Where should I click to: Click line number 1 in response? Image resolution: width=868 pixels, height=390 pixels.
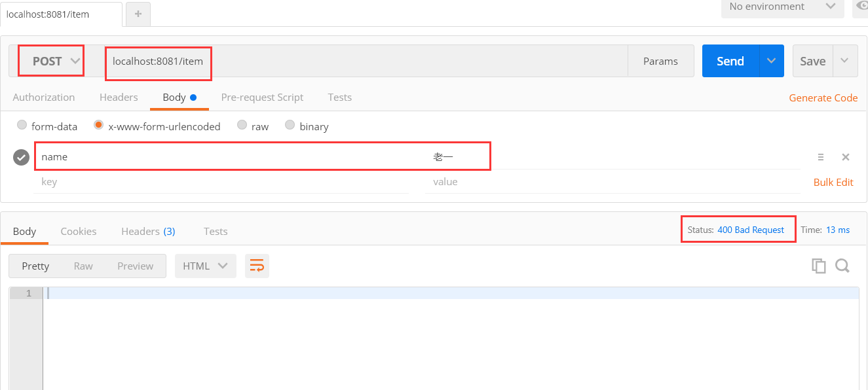coord(28,293)
